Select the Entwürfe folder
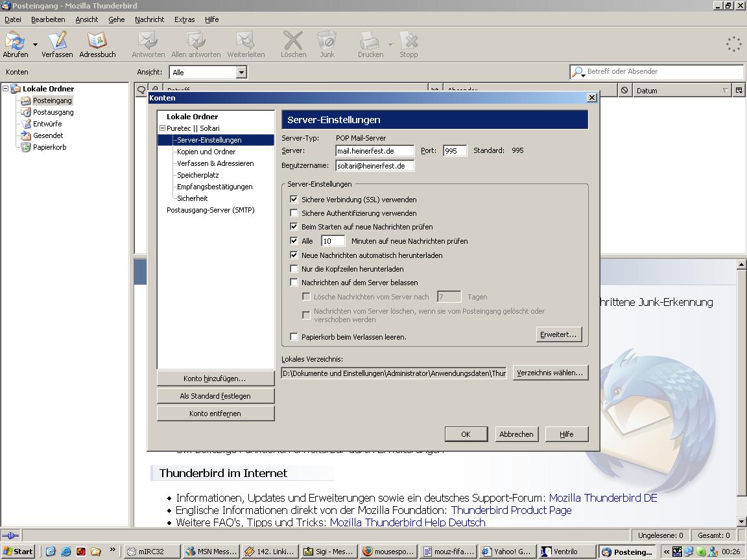 (47, 124)
